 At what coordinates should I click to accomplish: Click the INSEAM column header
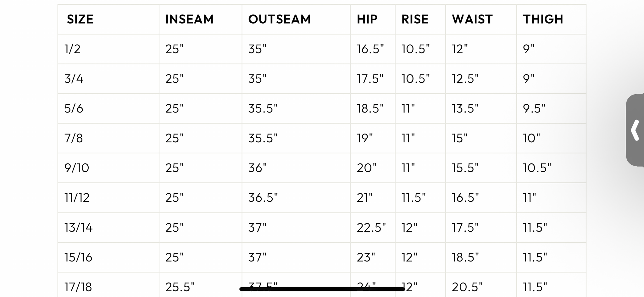189,19
